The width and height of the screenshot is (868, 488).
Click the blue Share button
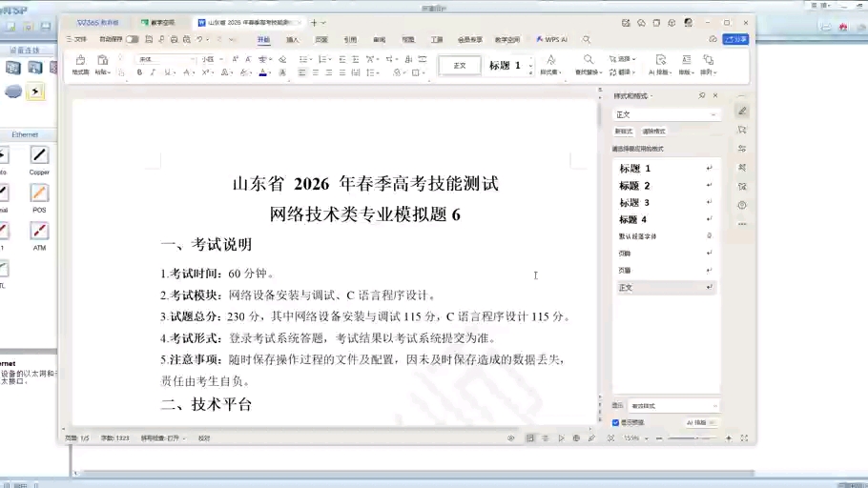pos(736,39)
